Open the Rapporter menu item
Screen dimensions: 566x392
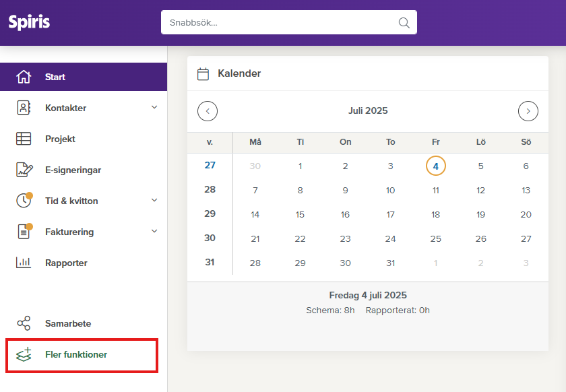66,263
